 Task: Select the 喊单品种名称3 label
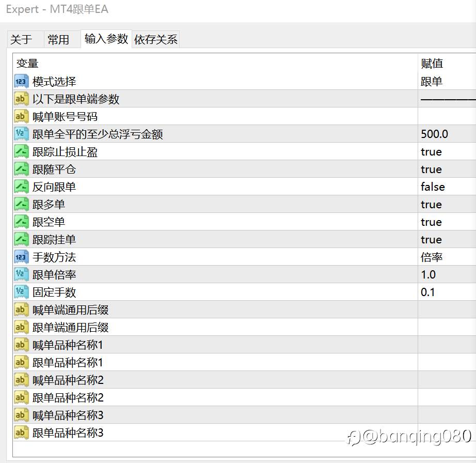[x=68, y=415]
